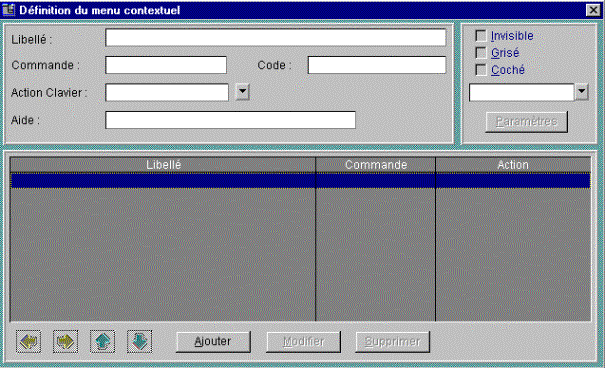605x368 pixels.
Task: Tick the Grisé checkbox
Action: (481, 53)
